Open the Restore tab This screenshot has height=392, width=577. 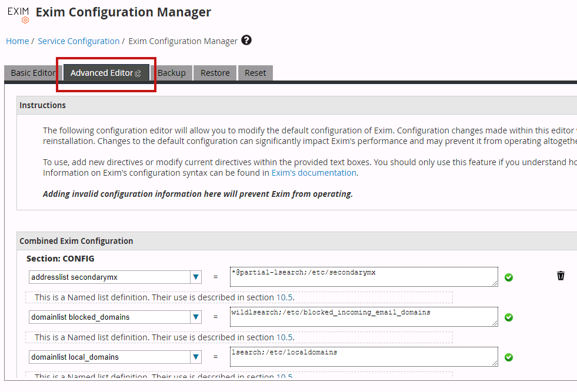pos(215,73)
